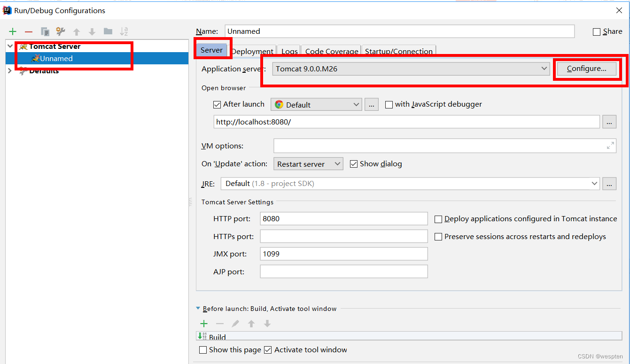
Task: Click IntelliJ icon in title bar
Action: [7, 10]
